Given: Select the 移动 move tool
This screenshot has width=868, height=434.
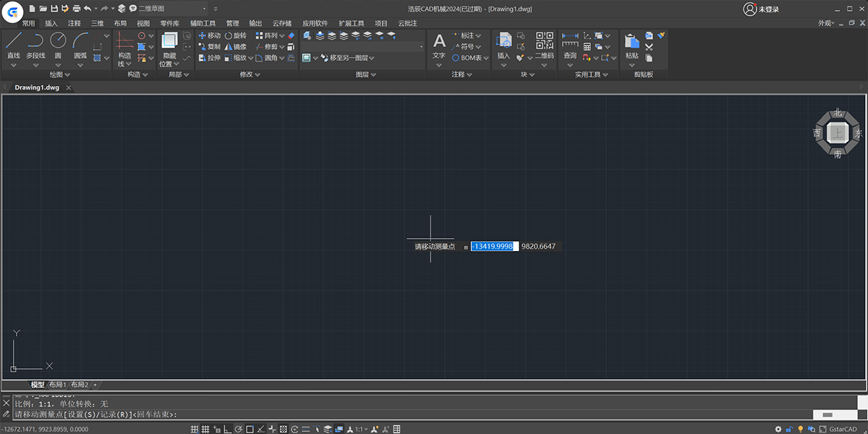Looking at the screenshot, I should tap(209, 35).
